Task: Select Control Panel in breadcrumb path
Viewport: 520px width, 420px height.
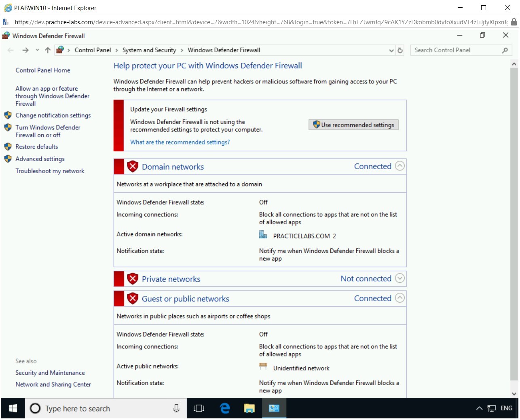Action: pyautogui.click(x=93, y=50)
